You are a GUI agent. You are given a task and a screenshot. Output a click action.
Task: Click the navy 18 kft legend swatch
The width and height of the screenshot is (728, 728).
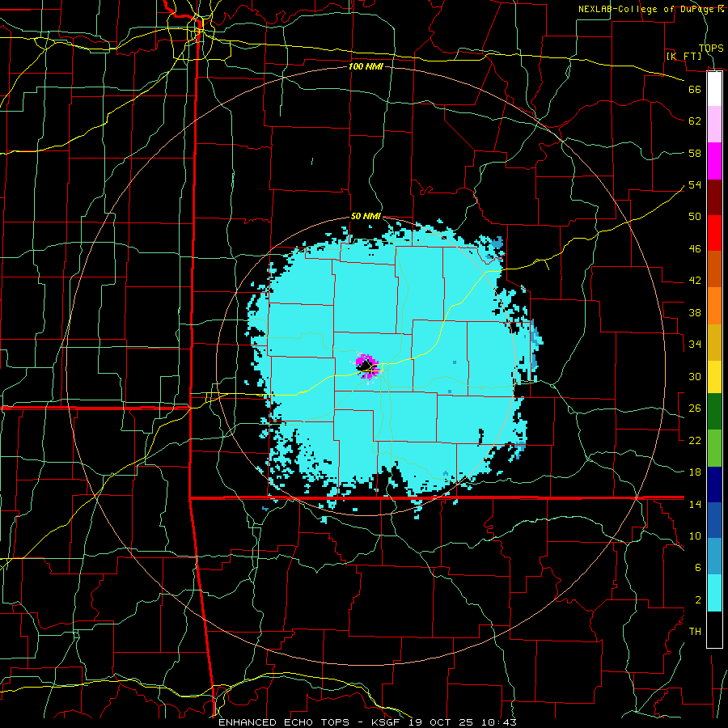[x=714, y=485]
